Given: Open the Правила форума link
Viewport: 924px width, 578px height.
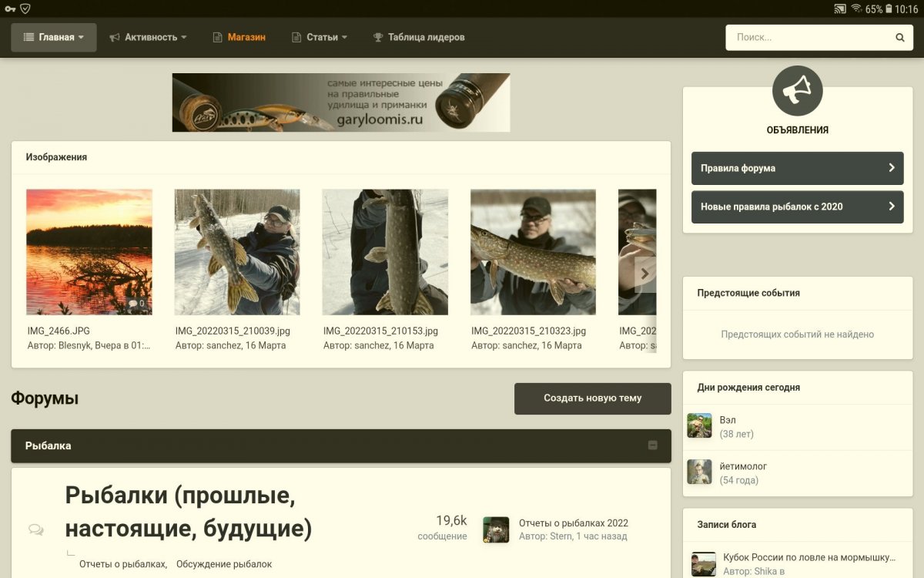Looking at the screenshot, I should [797, 168].
